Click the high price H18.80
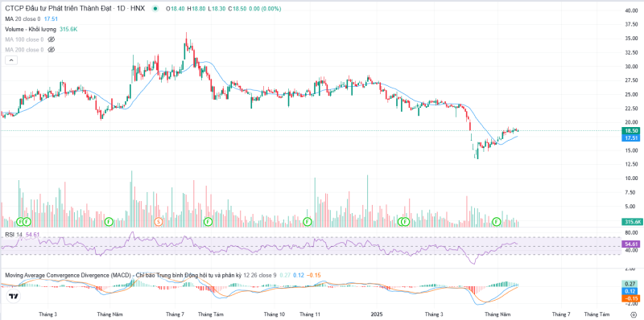 click(x=197, y=9)
